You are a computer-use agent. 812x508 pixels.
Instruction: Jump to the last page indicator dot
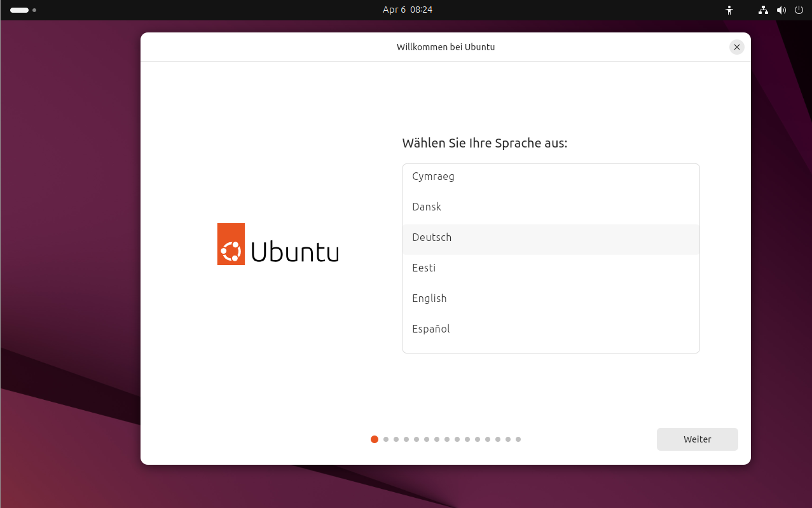click(x=518, y=439)
